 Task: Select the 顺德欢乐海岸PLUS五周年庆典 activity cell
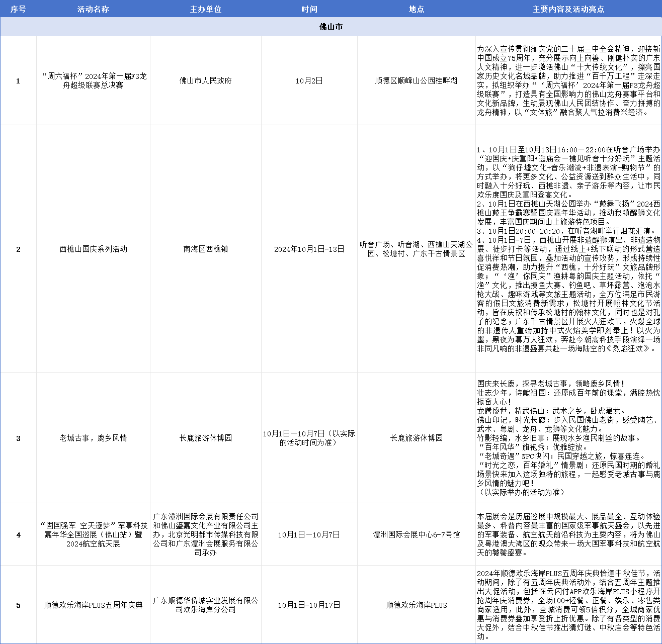pyautogui.click(x=93, y=605)
